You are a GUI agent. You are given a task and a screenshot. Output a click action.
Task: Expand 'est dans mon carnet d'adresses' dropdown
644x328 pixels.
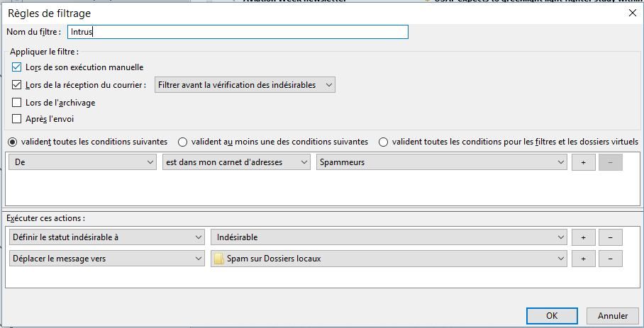236,162
